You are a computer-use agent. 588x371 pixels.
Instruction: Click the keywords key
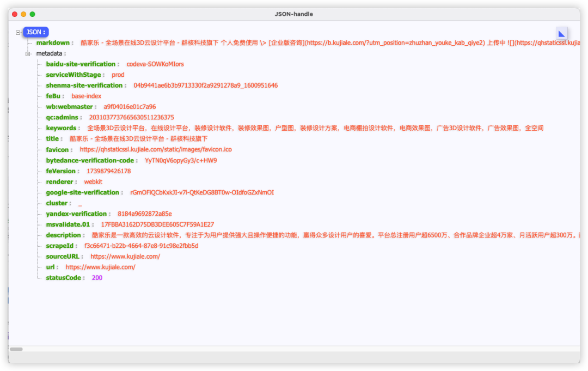(61, 128)
